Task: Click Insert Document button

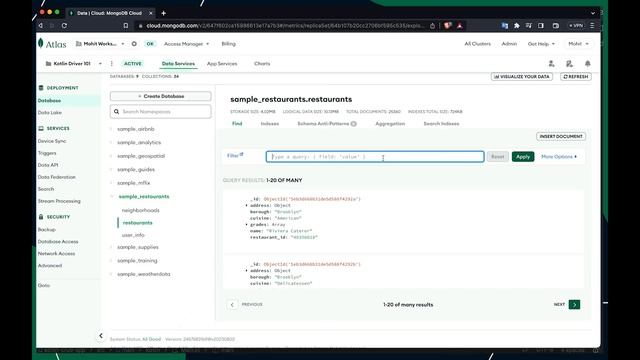Action: (x=561, y=136)
